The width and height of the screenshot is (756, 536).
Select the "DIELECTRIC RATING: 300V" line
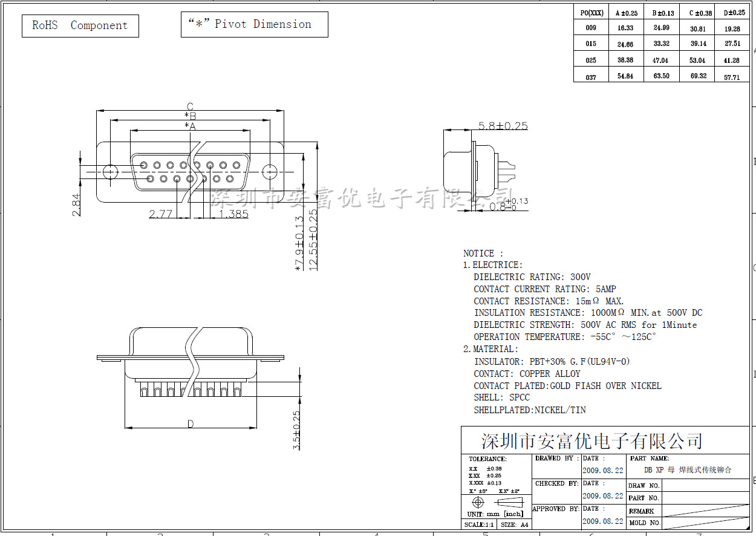[532, 277]
